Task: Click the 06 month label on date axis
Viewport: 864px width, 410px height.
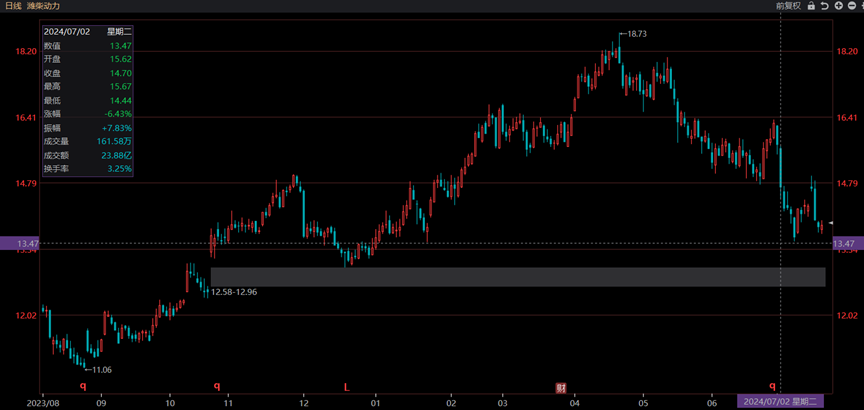Action: pyautogui.click(x=711, y=401)
